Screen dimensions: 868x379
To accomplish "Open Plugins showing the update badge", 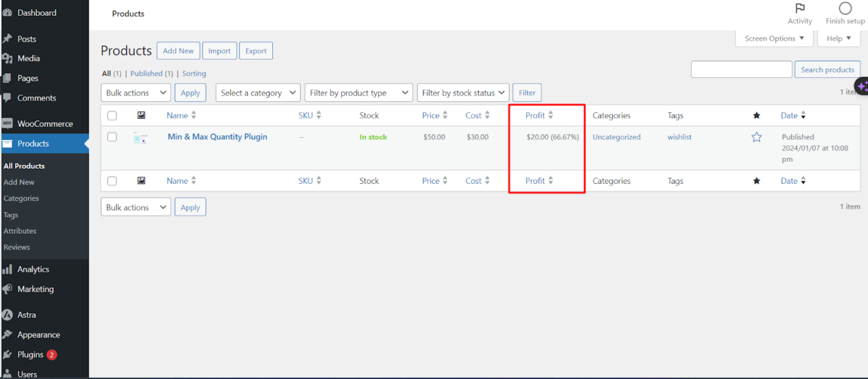I will point(30,354).
